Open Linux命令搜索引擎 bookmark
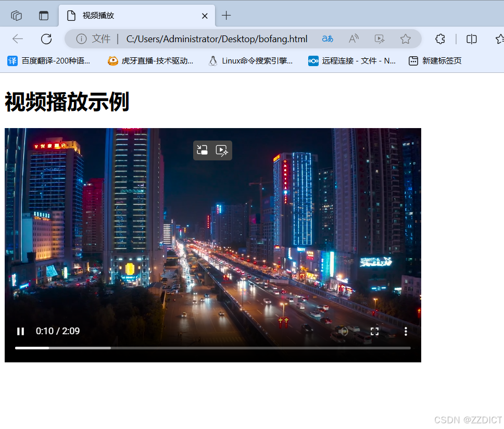504x429 pixels. pos(251,61)
